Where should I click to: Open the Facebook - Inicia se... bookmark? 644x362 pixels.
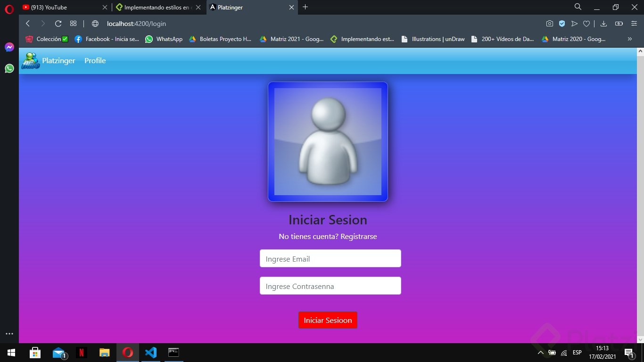[107, 39]
